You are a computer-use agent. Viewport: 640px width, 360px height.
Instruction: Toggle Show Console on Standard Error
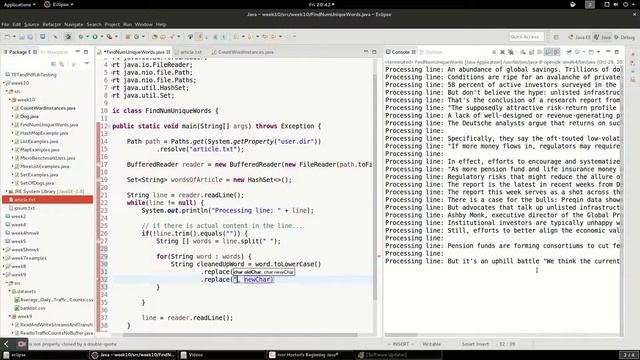click(556, 52)
